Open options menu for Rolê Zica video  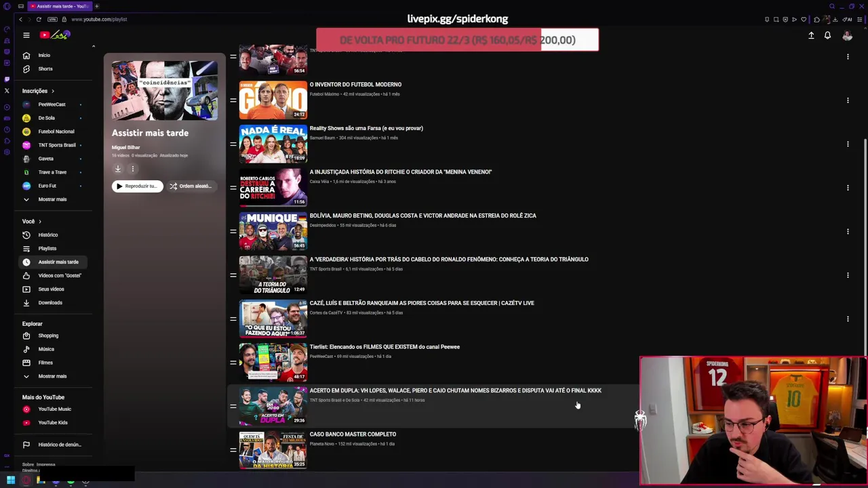click(x=848, y=231)
